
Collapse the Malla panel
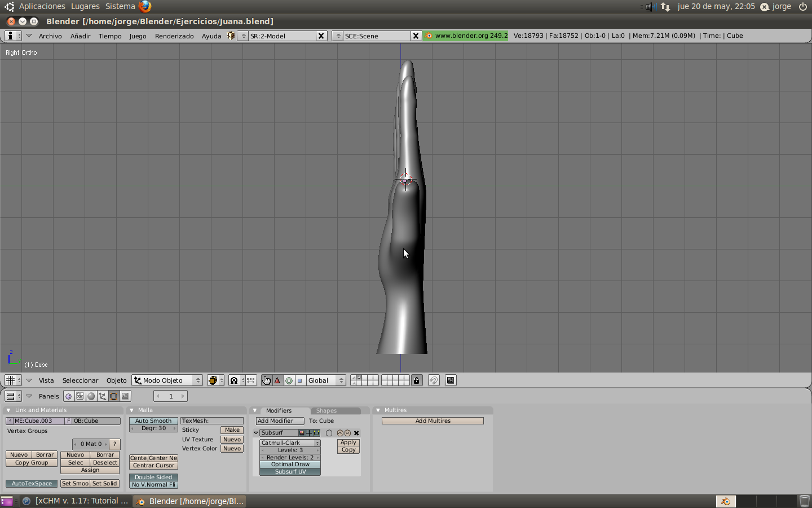132,410
